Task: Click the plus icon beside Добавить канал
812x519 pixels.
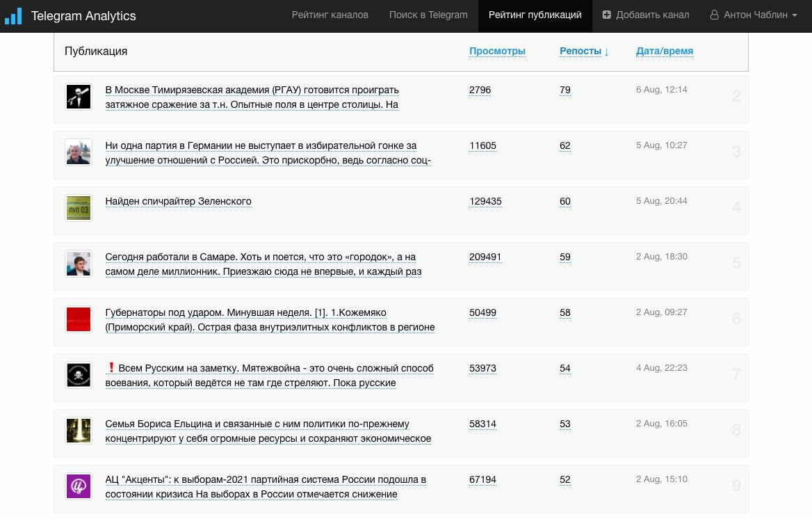Action: pyautogui.click(x=606, y=15)
